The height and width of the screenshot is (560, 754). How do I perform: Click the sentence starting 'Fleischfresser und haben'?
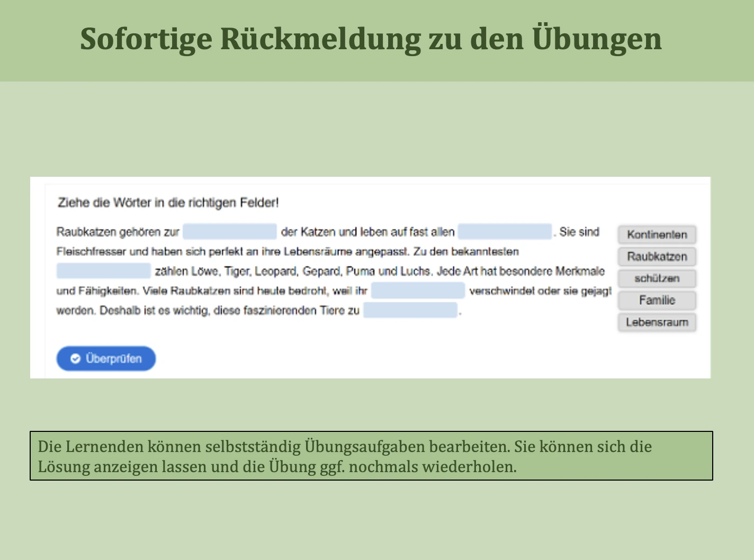287,251
